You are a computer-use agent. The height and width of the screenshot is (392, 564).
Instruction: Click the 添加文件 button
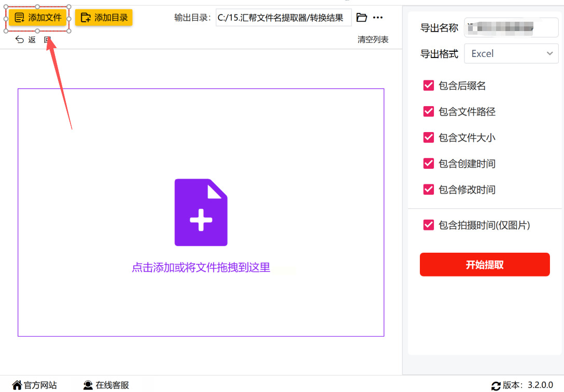pos(38,18)
